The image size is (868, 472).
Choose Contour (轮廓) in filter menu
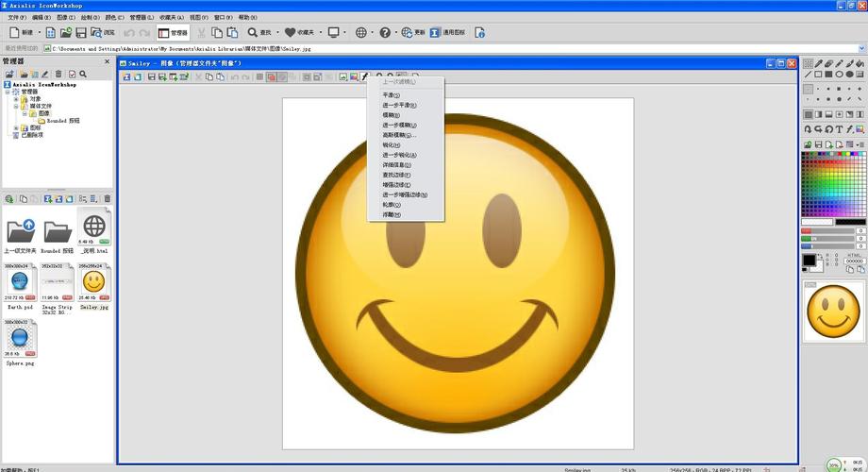(405, 205)
